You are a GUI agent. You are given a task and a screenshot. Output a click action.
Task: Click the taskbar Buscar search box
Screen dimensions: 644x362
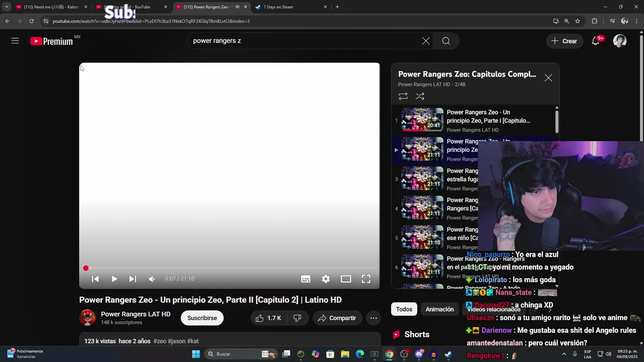tap(243, 354)
